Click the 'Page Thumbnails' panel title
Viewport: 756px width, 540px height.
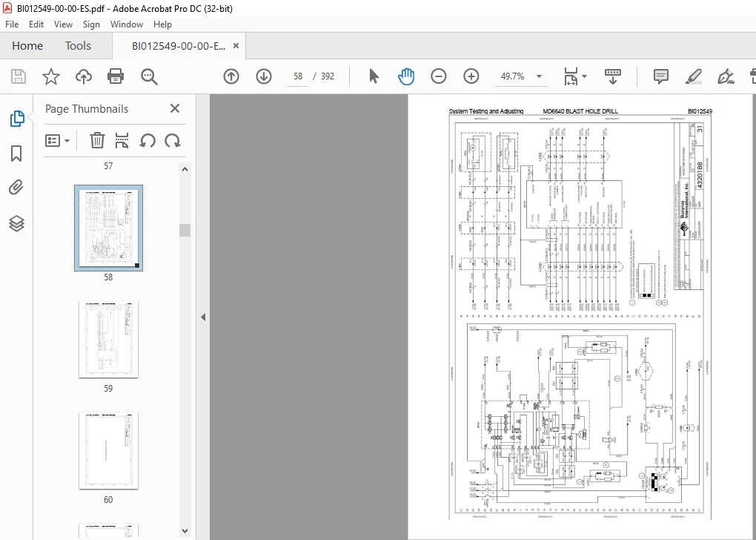click(x=87, y=108)
